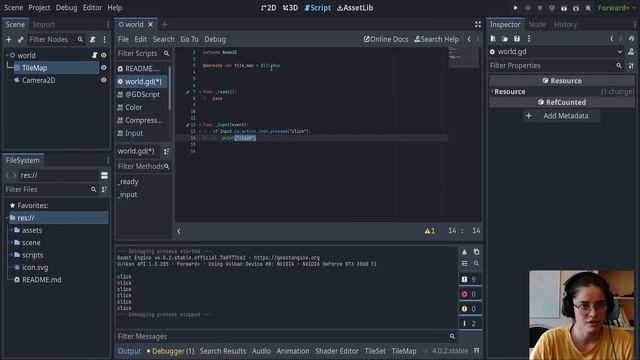Switch to 3D workspace

pos(290,8)
